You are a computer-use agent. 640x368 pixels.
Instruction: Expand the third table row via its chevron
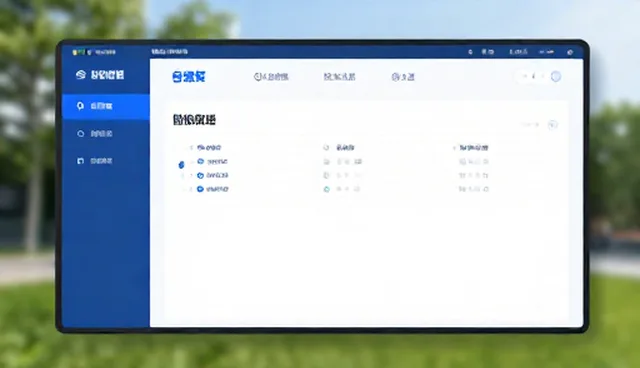(x=191, y=189)
